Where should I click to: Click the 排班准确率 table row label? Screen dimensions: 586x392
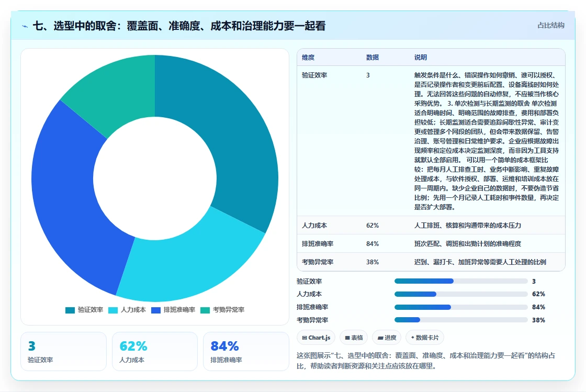(x=318, y=244)
